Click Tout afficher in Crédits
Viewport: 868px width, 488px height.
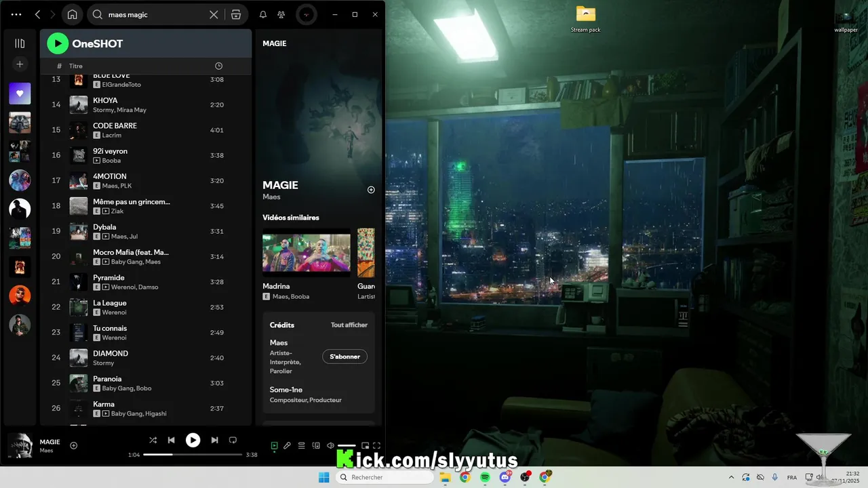[349, 325]
